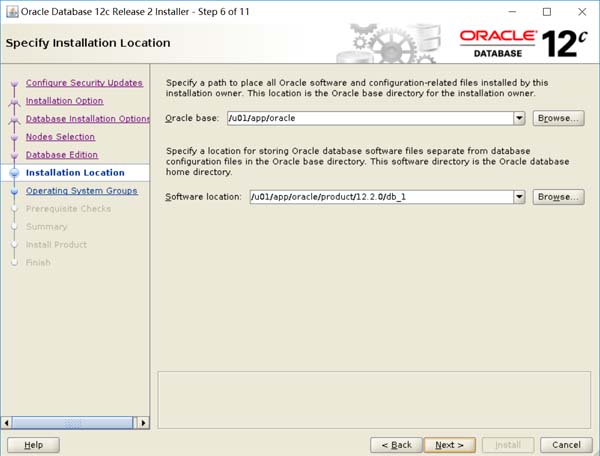
Task: Click the installer window icon in title bar
Action: tap(12, 12)
